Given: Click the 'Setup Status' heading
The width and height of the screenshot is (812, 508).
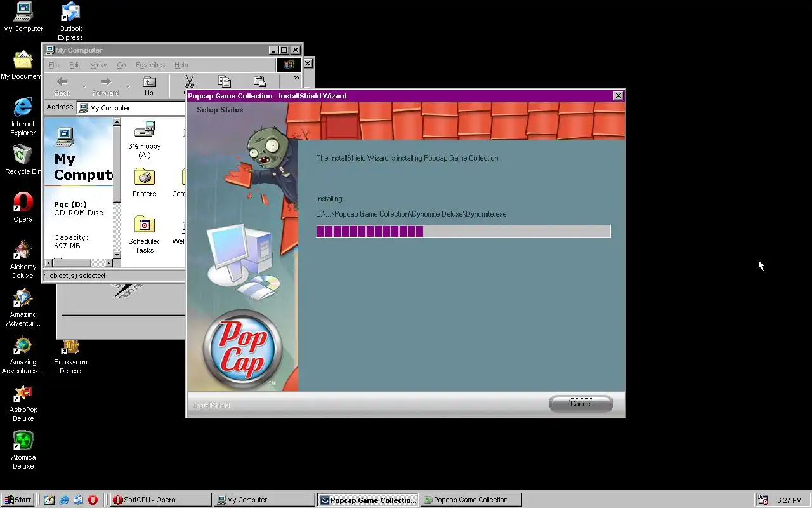Looking at the screenshot, I should tap(219, 110).
